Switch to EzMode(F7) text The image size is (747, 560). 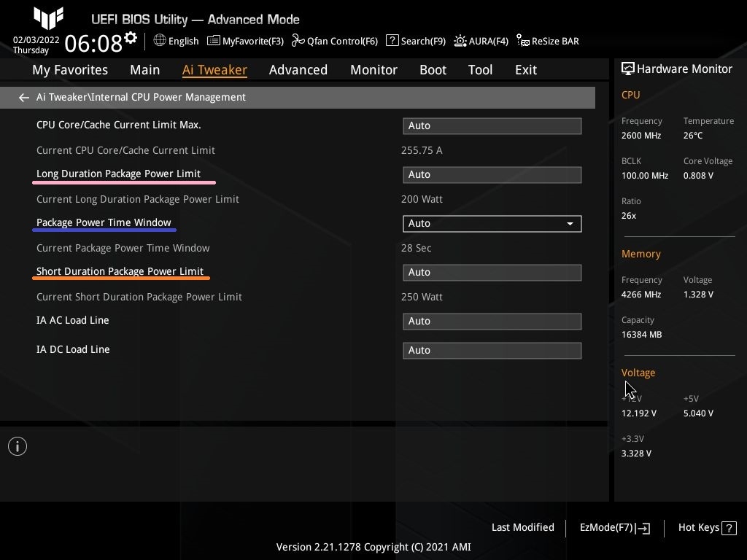[606, 528]
